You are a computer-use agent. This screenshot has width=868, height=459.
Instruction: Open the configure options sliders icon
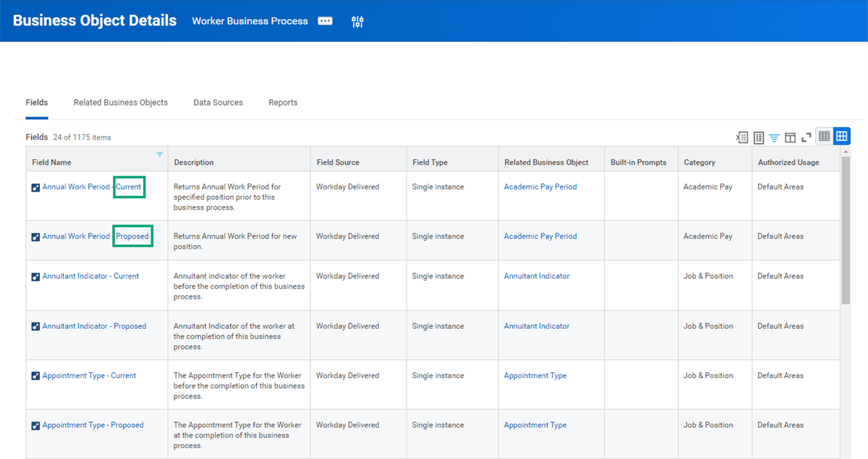coord(357,22)
